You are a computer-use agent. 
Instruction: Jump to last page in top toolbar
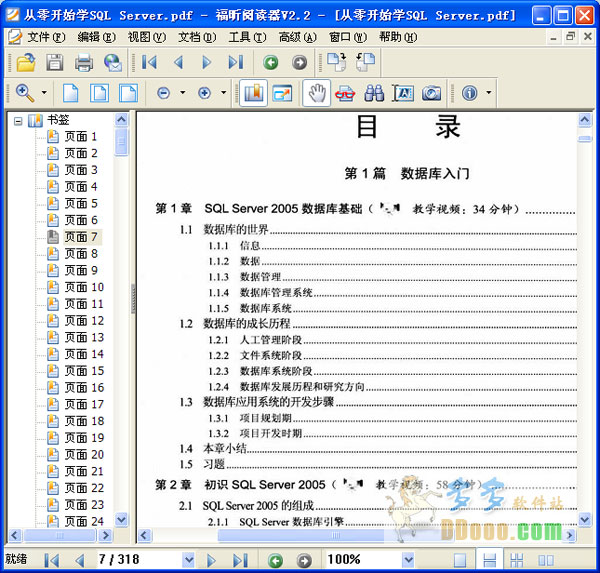pyautogui.click(x=236, y=62)
